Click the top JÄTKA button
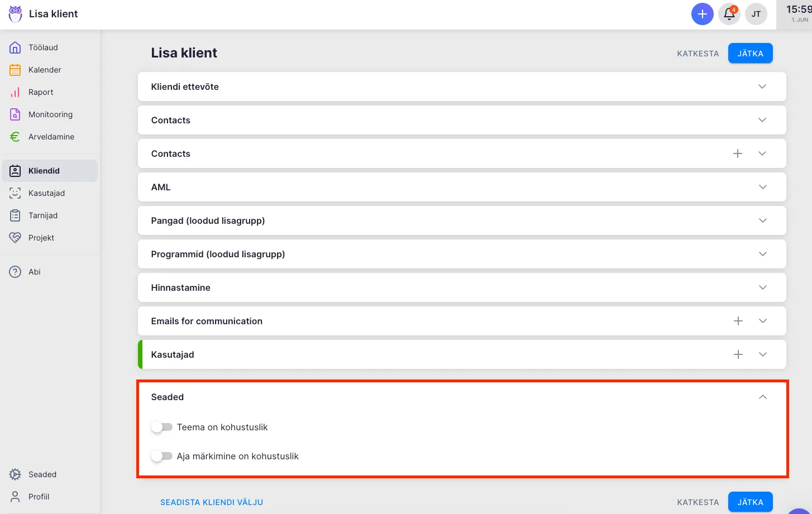 coord(750,54)
